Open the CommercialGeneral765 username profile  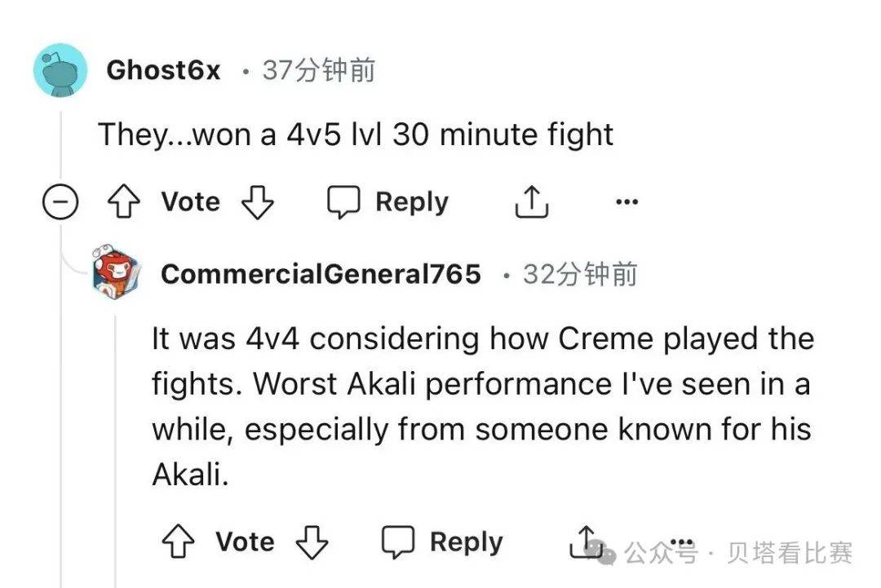321,274
